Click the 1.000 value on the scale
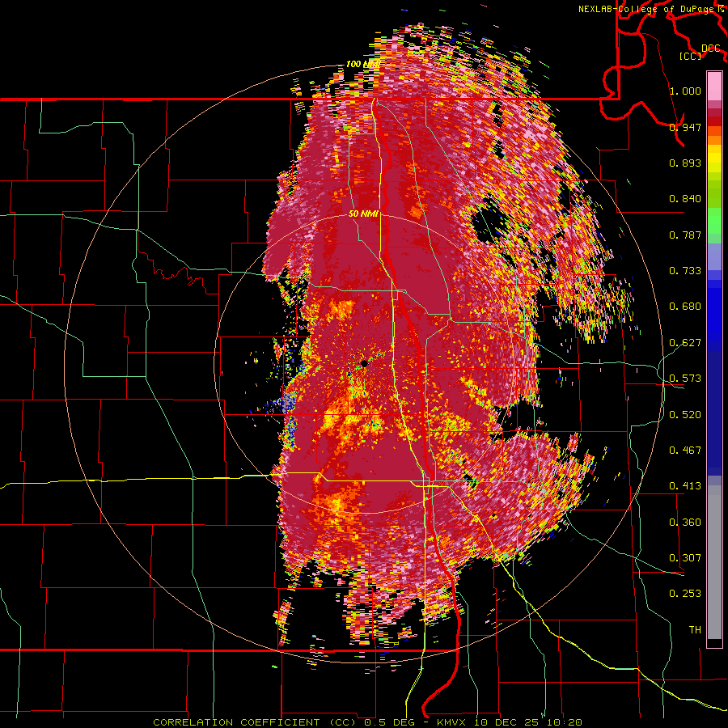Viewport: 728px width, 728px height. (x=685, y=91)
